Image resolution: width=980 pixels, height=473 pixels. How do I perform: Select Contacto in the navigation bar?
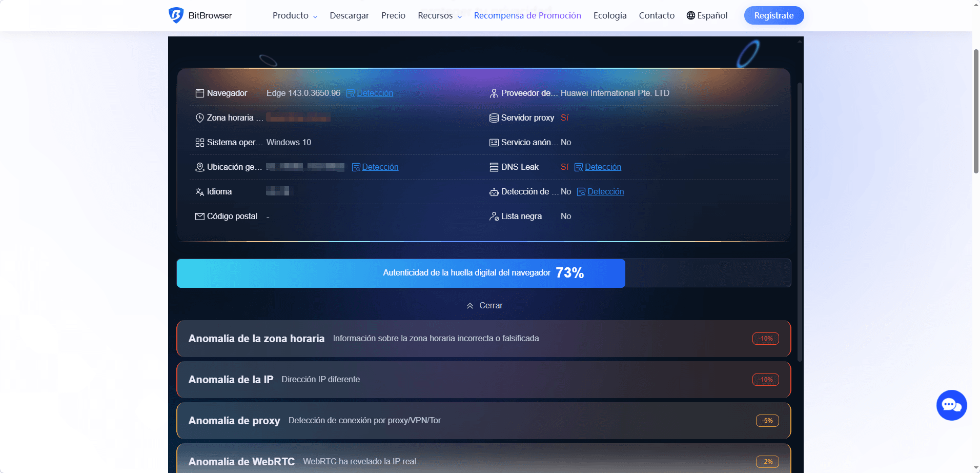(x=657, y=15)
